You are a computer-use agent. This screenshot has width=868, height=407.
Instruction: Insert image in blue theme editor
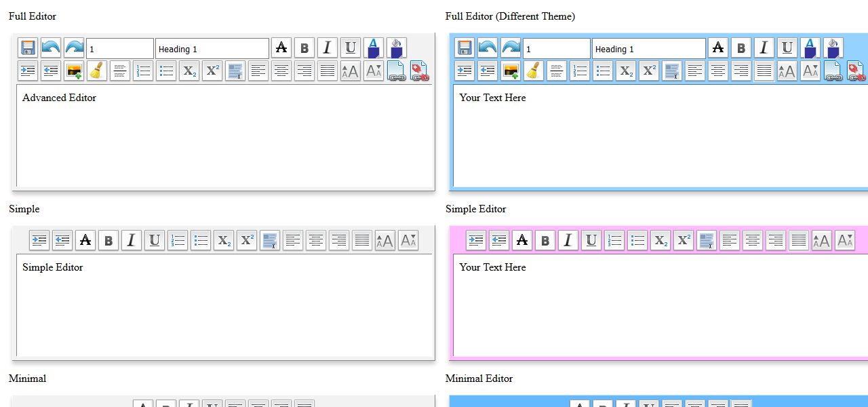pyautogui.click(x=511, y=71)
